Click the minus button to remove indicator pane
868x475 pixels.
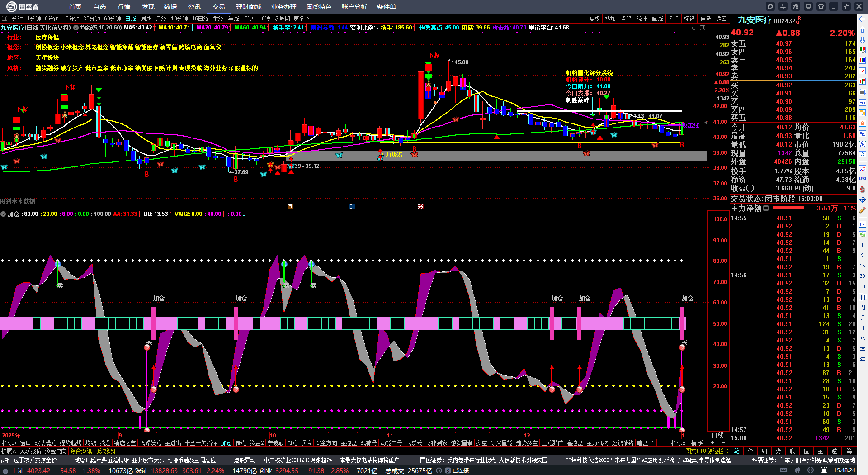point(724,443)
